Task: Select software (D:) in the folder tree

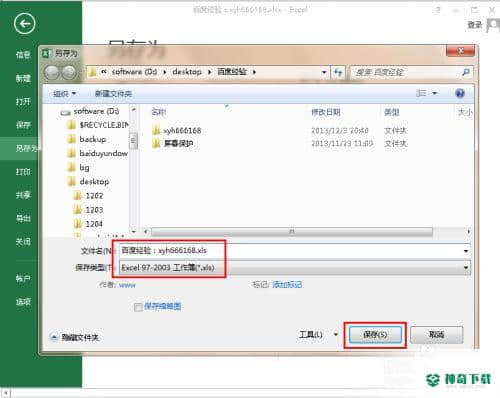Action: (96, 111)
